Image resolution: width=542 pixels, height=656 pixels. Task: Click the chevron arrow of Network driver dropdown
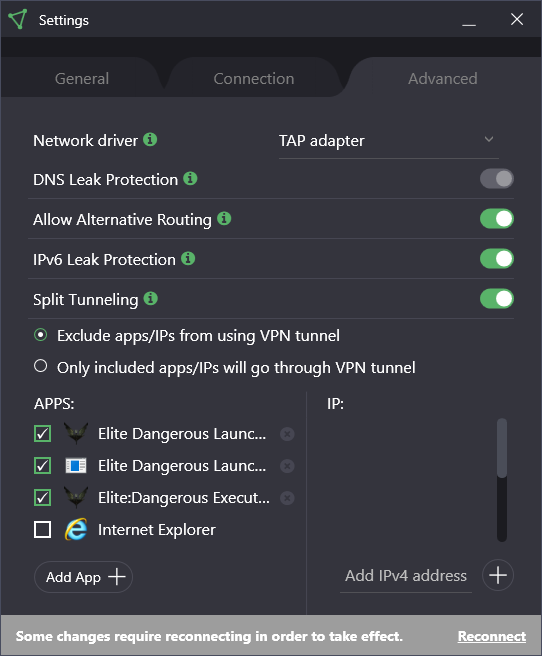pos(489,139)
